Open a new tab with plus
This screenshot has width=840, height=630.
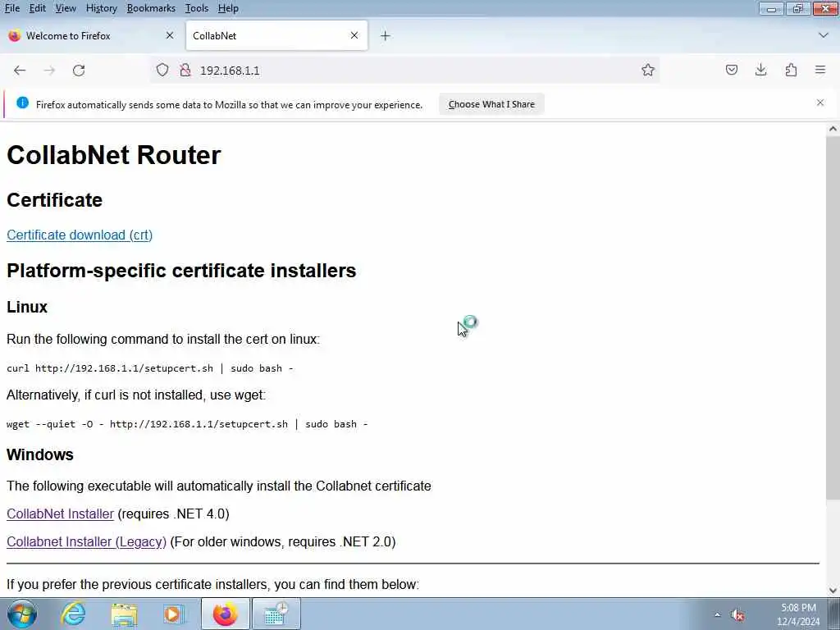[386, 36]
